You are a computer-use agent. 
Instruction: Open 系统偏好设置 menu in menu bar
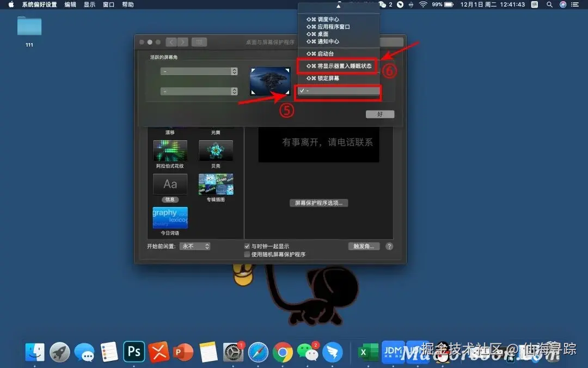39,4
